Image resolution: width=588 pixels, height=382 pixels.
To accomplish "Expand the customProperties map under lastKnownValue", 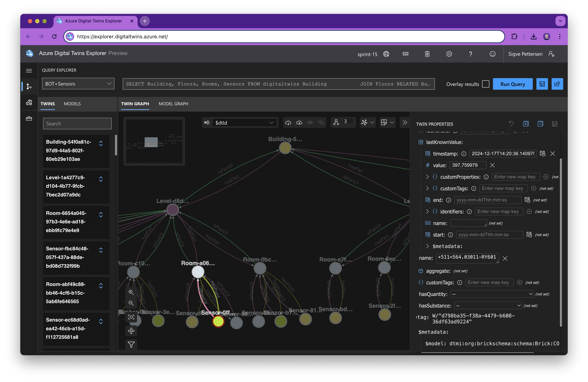I will (427, 177).
